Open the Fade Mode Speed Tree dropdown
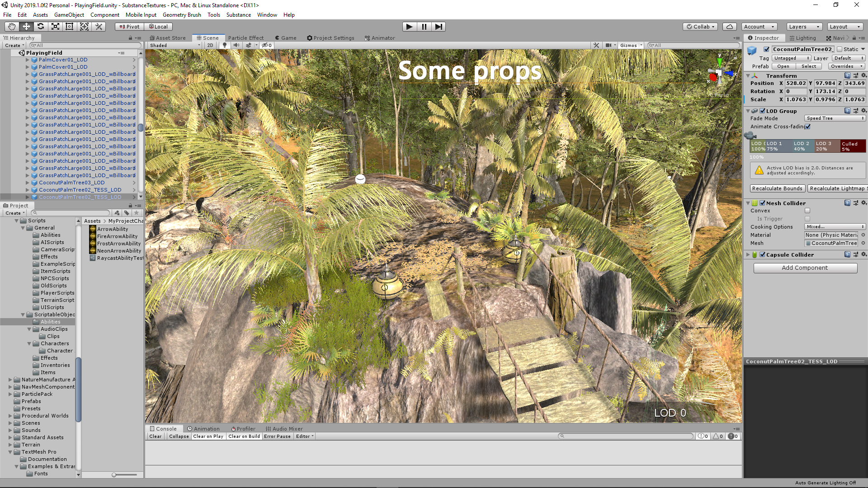Screen dimensions: 868x488 point(835,118)
